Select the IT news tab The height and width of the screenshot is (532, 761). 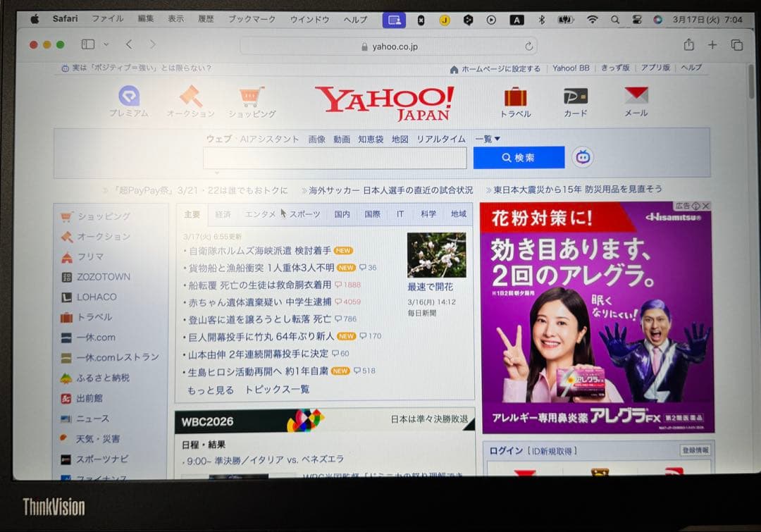(400, 214)
